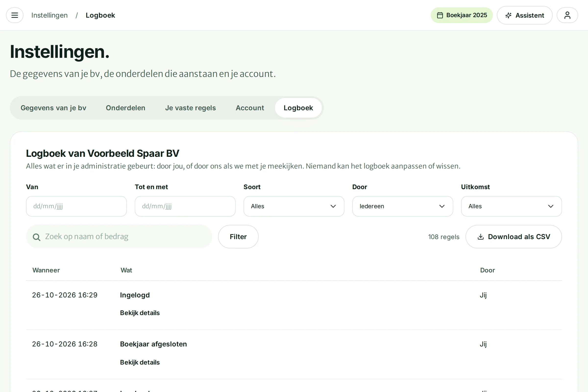Screen dimensions: 588x392
Task: Focus the Tot en met date field
Action: pyautogui.click(x=185, y=206)
